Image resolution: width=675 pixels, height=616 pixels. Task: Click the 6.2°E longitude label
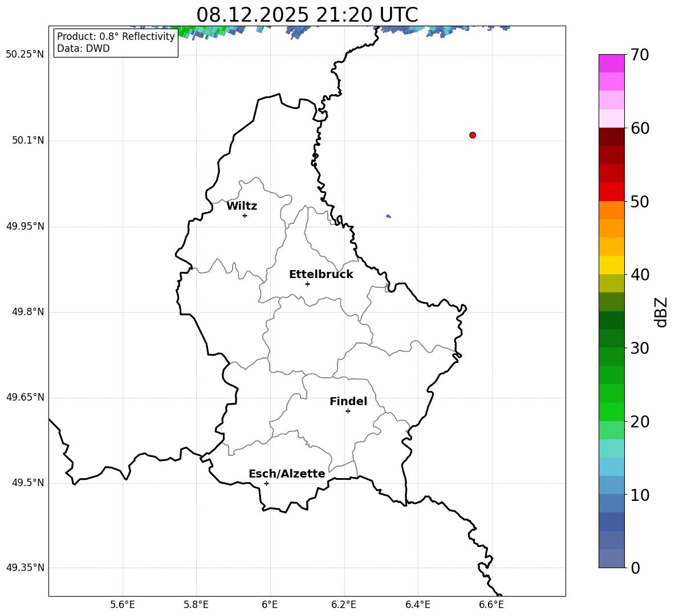click(x=344, y=605)
